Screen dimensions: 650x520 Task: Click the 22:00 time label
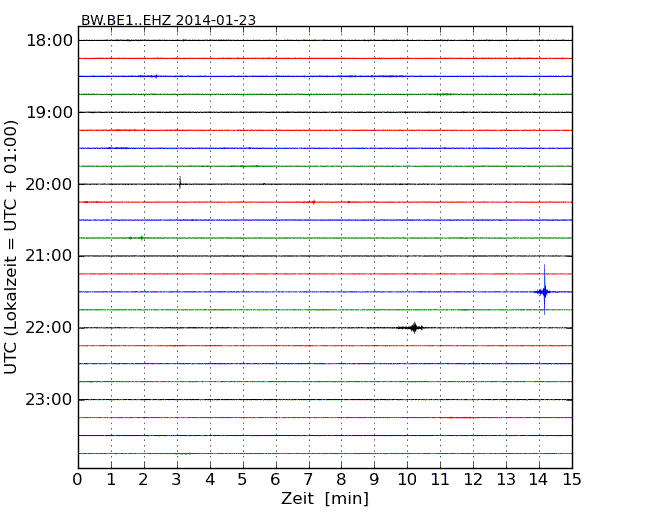click(49, 328)
